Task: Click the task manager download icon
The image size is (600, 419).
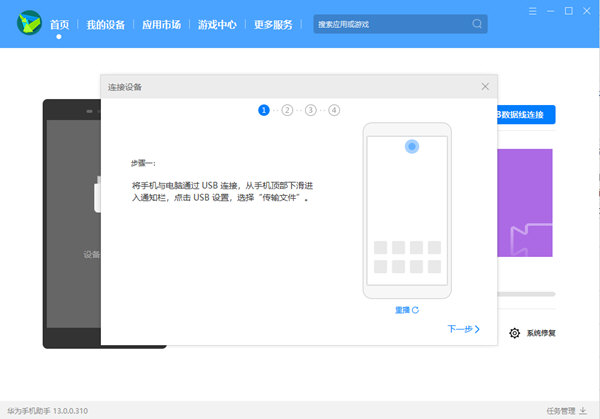Action: 583,411
